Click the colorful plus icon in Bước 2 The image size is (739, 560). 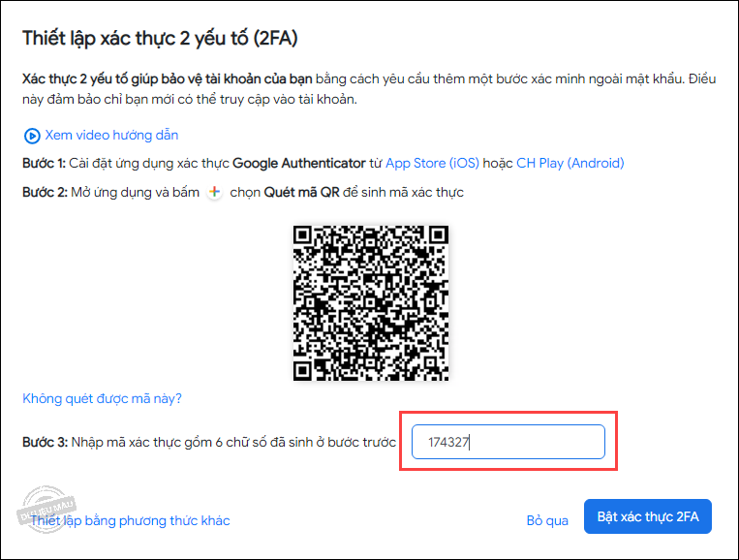coord(214,192)
